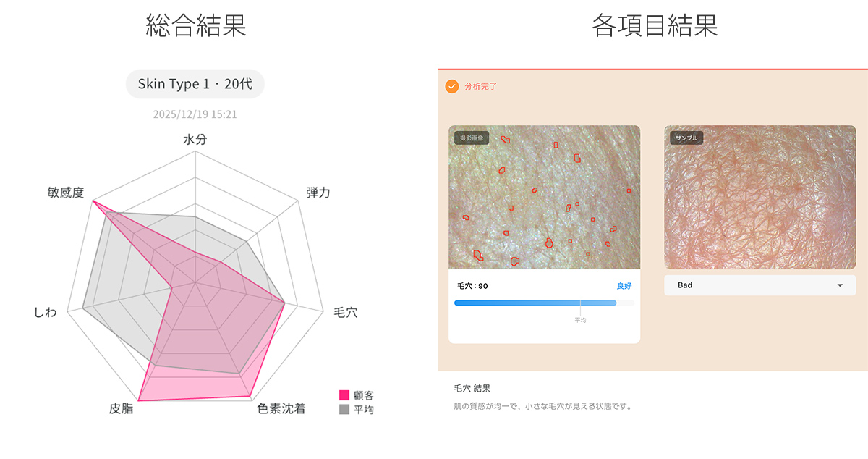Image resolution: width=868 pixels, height=459 pixels.
Task: Click the 各項目結果 heading
Action: [655, 26]
